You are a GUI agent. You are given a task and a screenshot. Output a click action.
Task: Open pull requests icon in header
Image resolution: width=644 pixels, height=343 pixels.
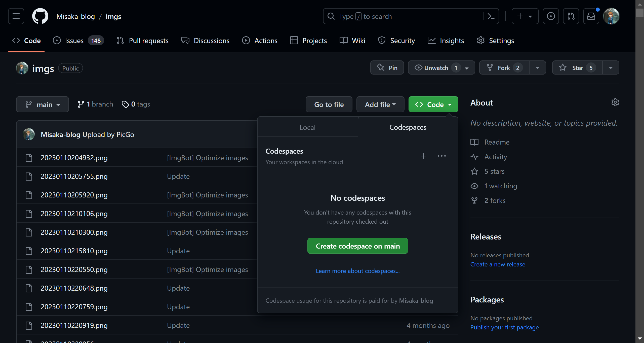(x=571, y=16)
